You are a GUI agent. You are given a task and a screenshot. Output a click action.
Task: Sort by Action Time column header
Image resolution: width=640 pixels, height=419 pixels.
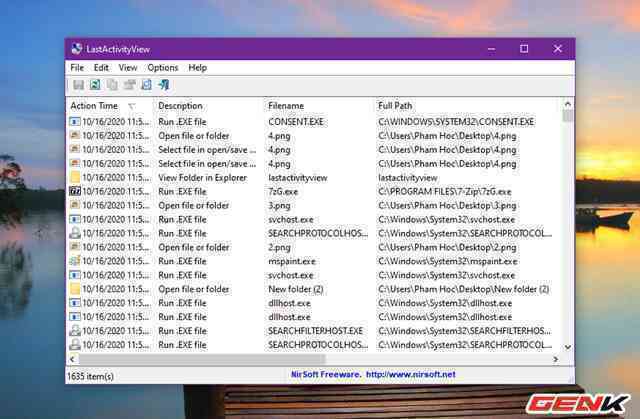109,106
